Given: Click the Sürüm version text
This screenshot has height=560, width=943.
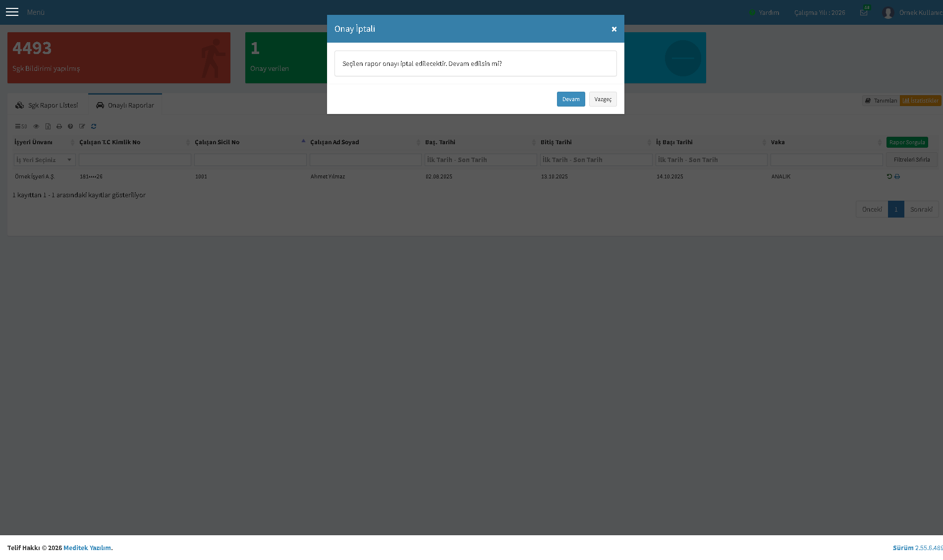Looking at the screenshot, I should (918, 548).
